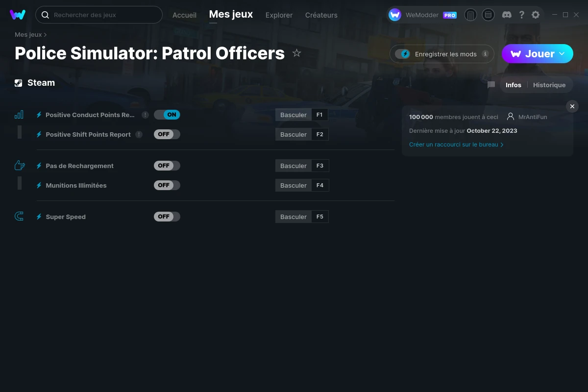
Task: Open the help question mark icon
Action: [x=522, y=15]
